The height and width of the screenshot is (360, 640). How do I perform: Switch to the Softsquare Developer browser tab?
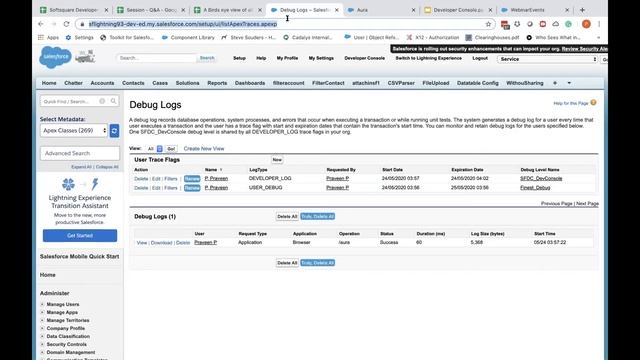coord(75,10)
